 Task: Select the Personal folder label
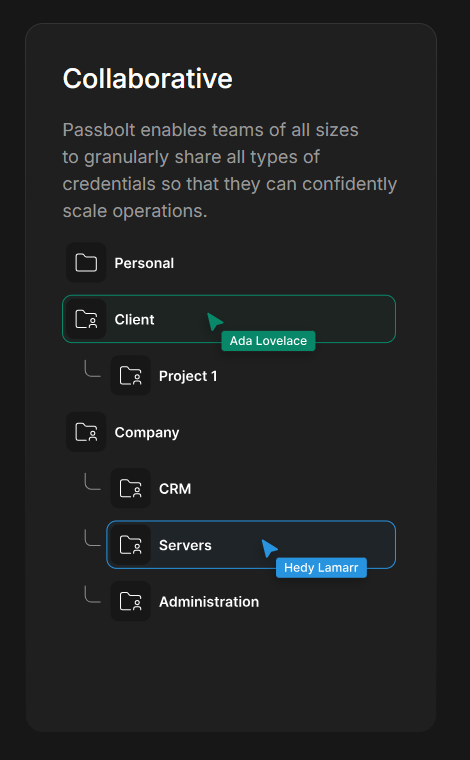[144, 263]
